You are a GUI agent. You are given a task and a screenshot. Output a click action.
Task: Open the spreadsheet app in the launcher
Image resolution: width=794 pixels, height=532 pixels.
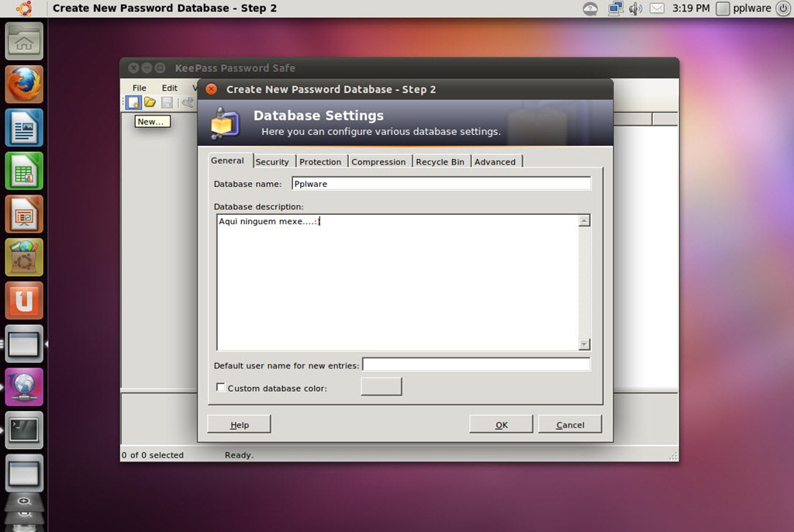(24, 171)
